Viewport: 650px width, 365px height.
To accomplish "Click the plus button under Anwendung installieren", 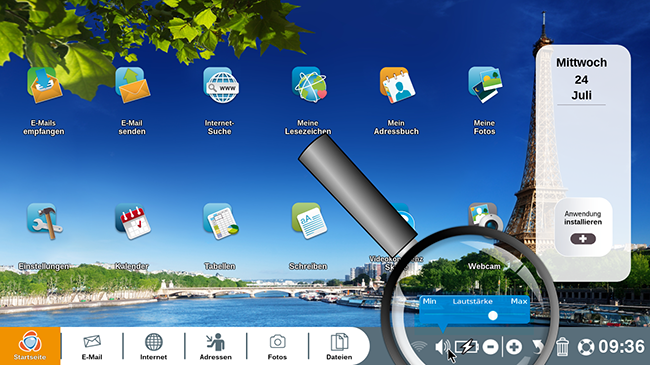I will [x=583, y=239].
